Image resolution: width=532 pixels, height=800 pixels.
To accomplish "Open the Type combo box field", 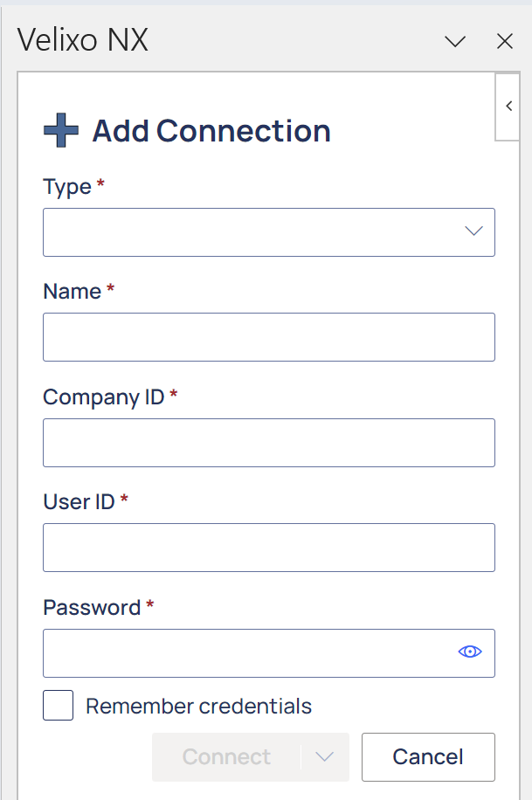I will pos(269,232).
